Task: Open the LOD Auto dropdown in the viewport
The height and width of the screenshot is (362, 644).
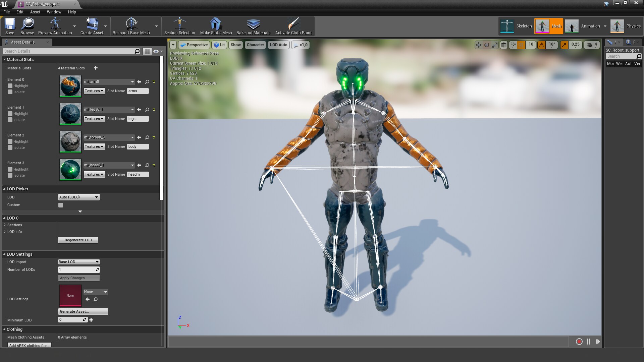Action: pos(278,45)
